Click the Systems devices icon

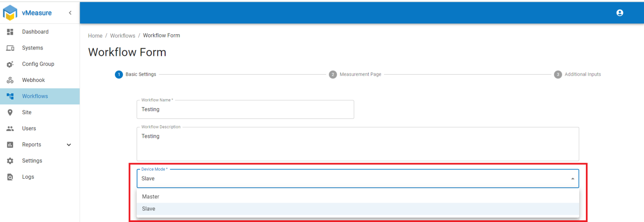[x=10, y=48]
